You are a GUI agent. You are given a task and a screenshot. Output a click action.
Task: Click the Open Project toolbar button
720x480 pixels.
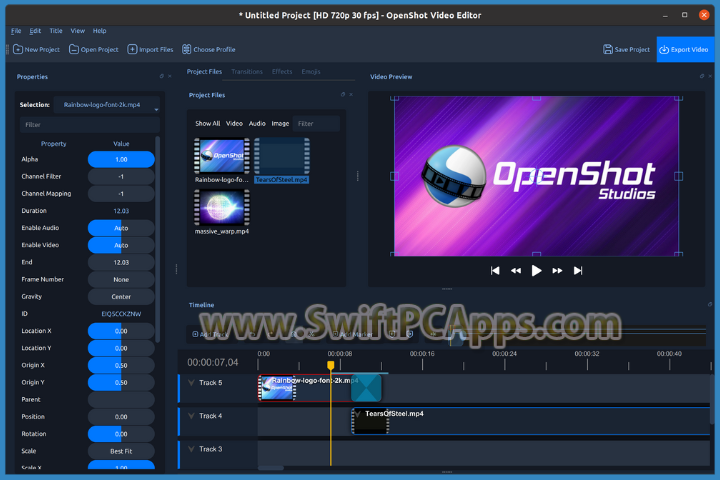point(94,50)
